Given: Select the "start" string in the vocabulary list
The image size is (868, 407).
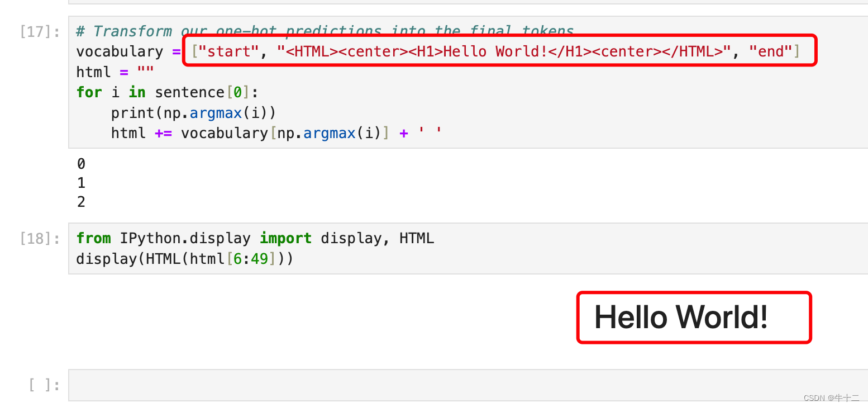Looking at the screenshot, I should coord(227,51).
